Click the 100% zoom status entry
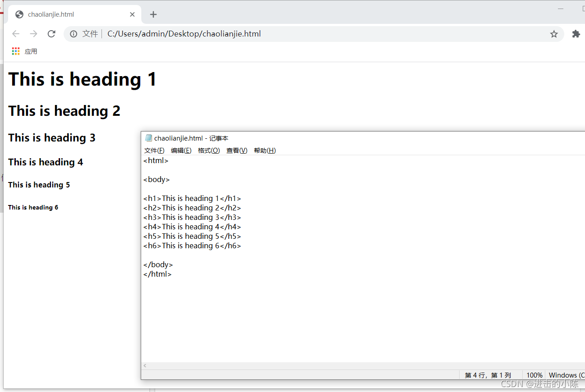This screenshot has width=585, height=392. tap(534, 375)
